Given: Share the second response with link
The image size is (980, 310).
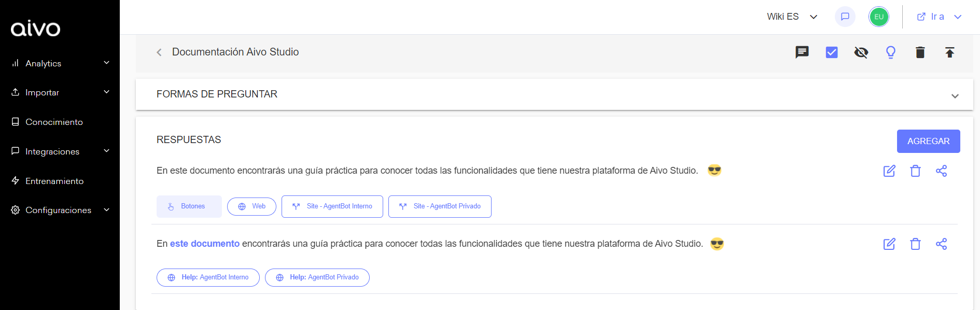Looking at the screenshot, I should (942, 244).
